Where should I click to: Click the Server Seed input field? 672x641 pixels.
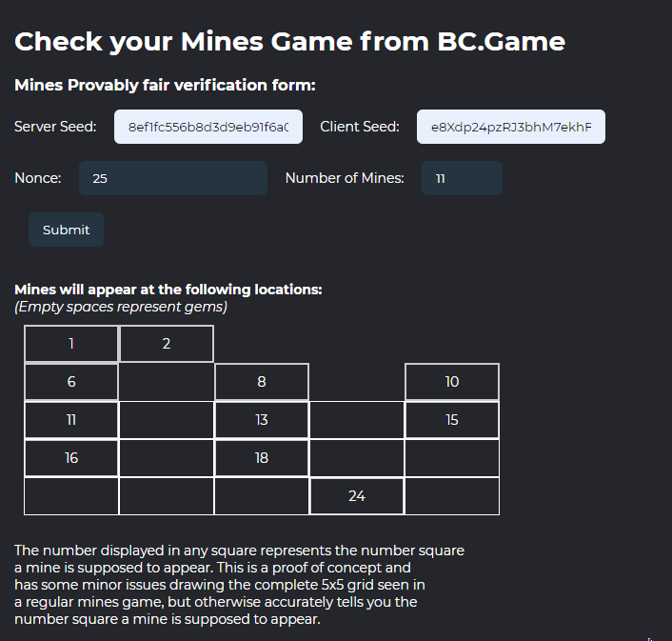(x=208, y=127)
